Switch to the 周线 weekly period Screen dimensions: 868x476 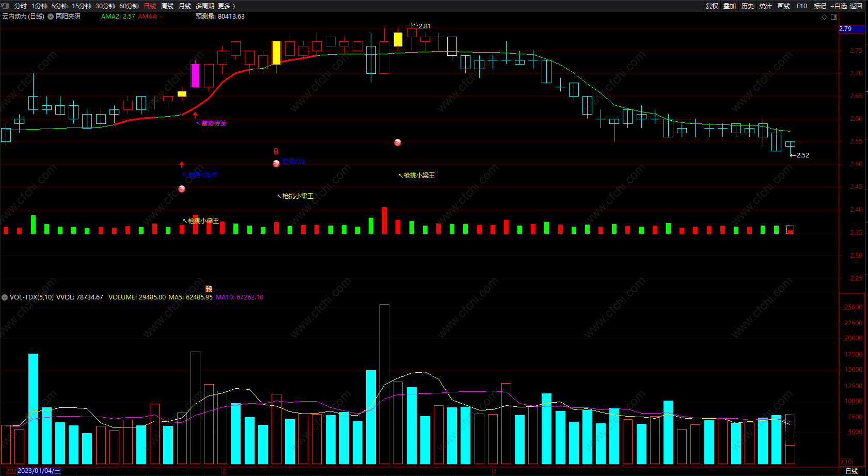(167, 6)
